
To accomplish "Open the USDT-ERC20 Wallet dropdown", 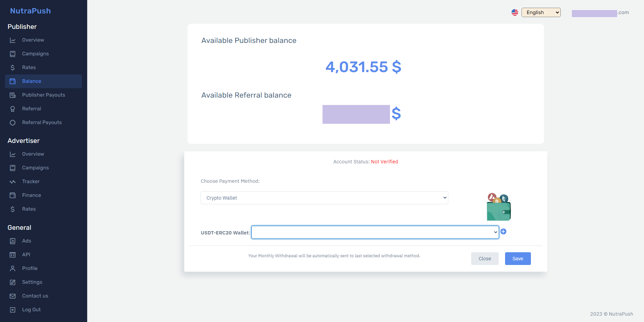I will point(375,232).
